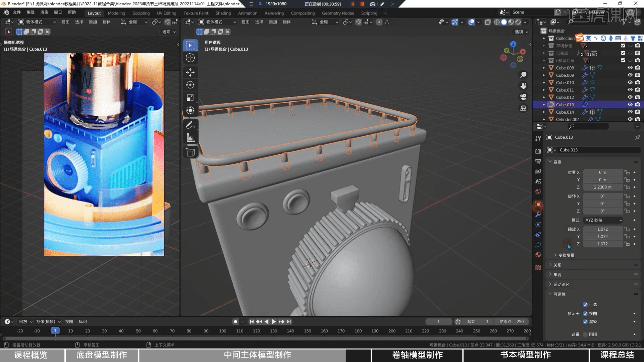This screenshot has width=644, height=362.
Task: Jump to the timeline start frame
Action: point(252,321)
